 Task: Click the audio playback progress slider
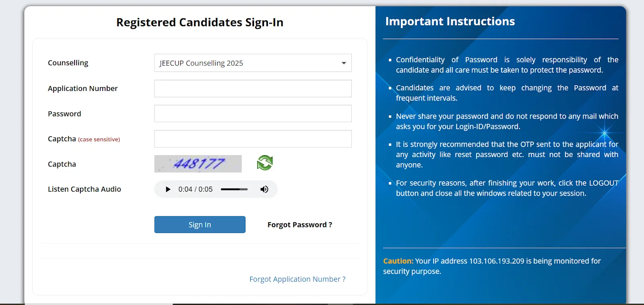tap(234, 189)
